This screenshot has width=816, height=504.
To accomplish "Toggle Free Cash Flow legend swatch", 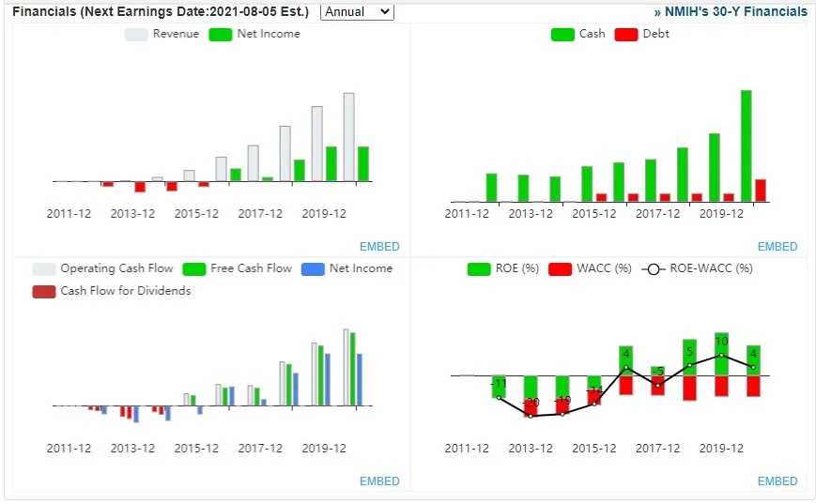I will 194,269.
